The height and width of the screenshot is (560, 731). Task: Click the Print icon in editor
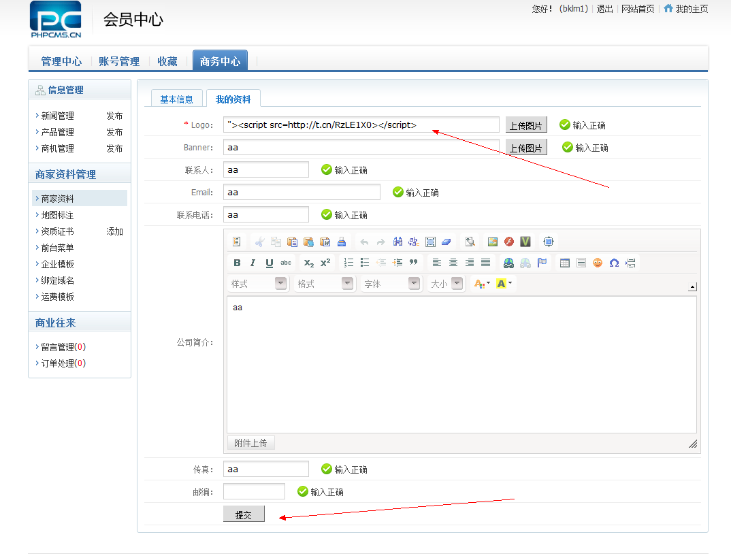click(342, 242)
